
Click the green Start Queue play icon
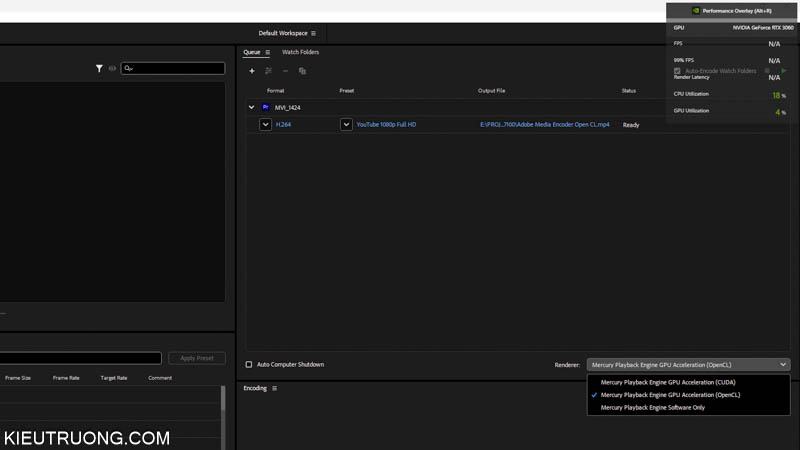coord(784,70)
